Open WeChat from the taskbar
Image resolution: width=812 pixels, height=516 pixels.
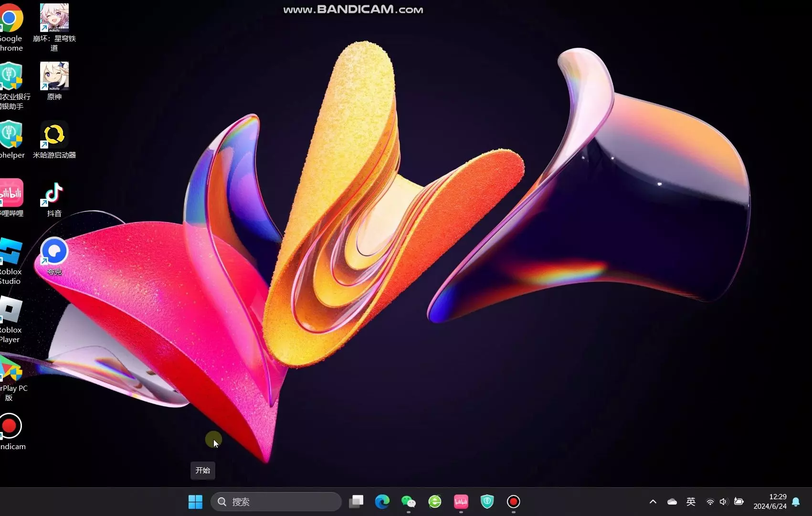point(409,502)
